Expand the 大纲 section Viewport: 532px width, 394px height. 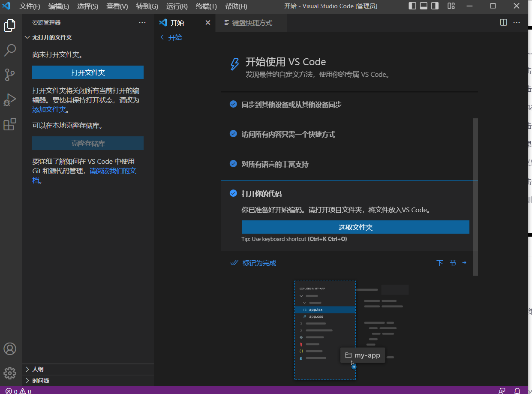pos(88,369)
